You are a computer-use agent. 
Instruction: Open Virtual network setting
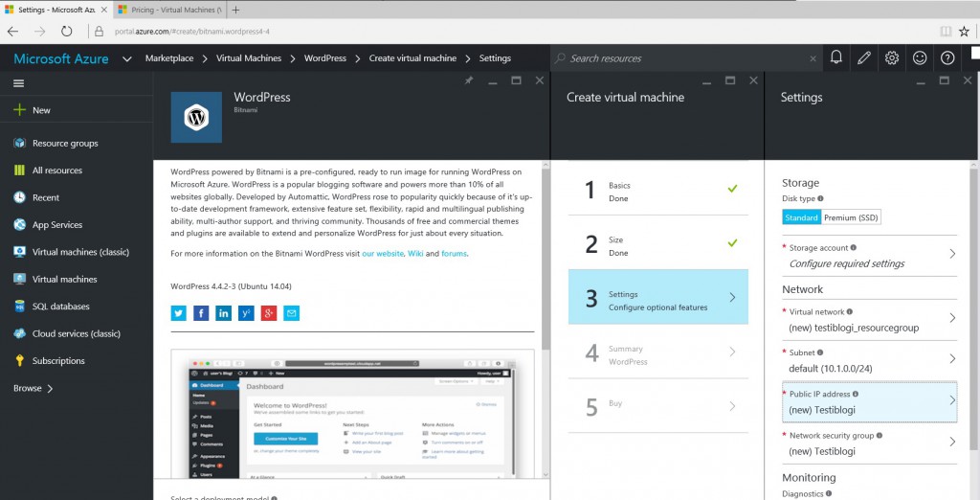pos(869,320)
